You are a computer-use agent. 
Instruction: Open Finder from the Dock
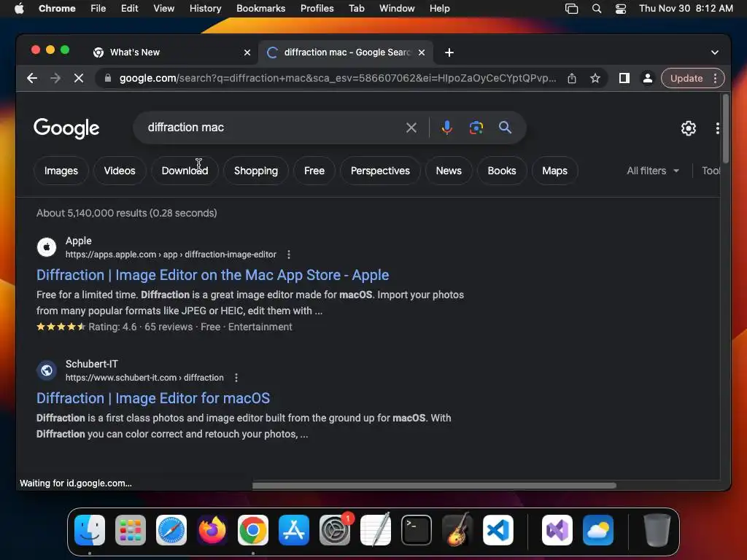tap(90, 530)
